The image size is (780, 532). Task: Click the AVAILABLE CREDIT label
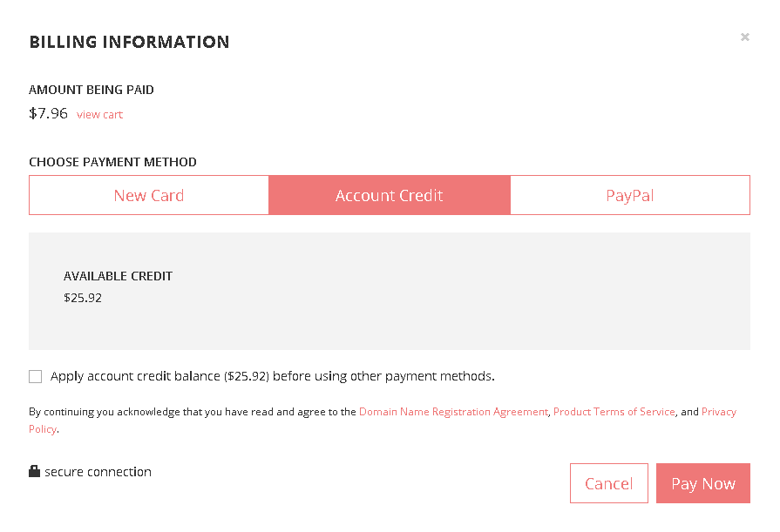[118, 276]
